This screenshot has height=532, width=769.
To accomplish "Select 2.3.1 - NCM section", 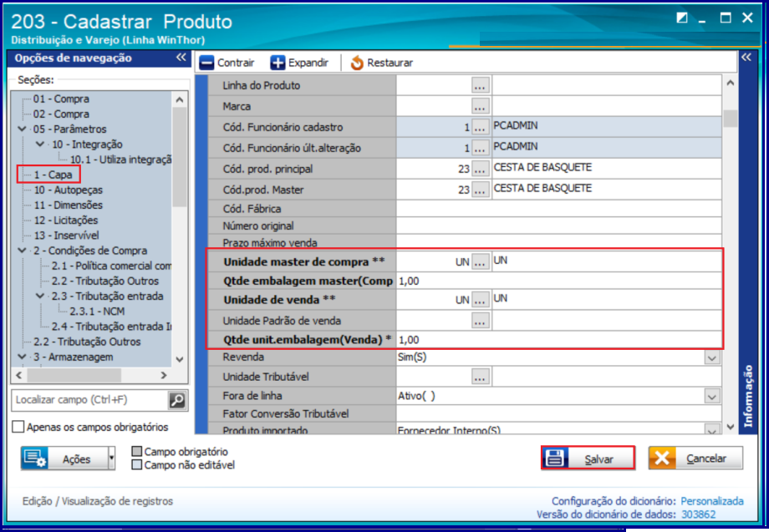I will [97, 311].
